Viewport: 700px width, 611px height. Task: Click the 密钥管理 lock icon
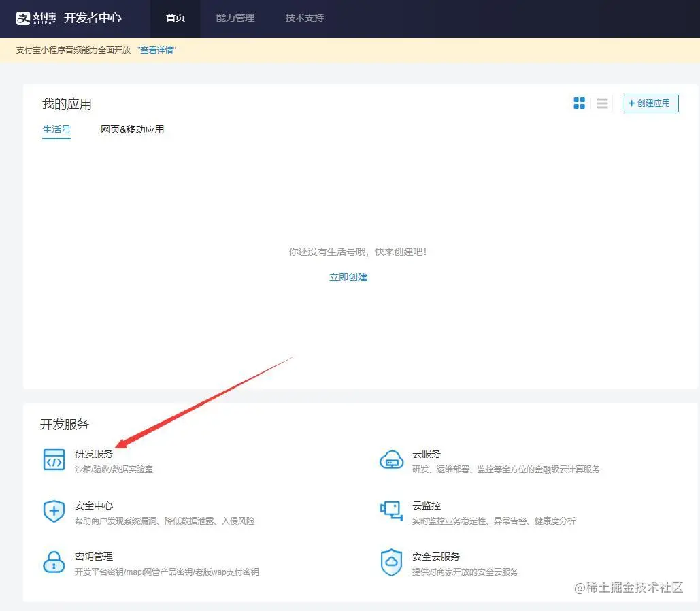(54, 562)
